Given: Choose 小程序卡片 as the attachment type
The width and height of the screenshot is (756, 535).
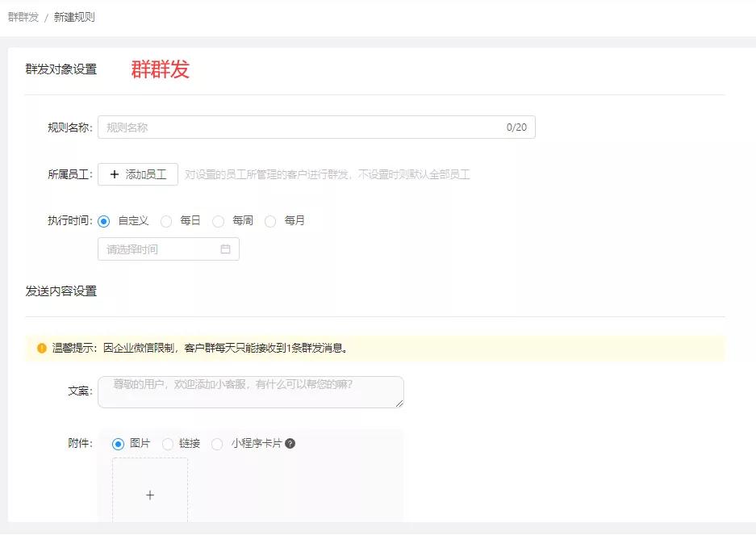Looking at the screenshot, I should pos(217,444).
